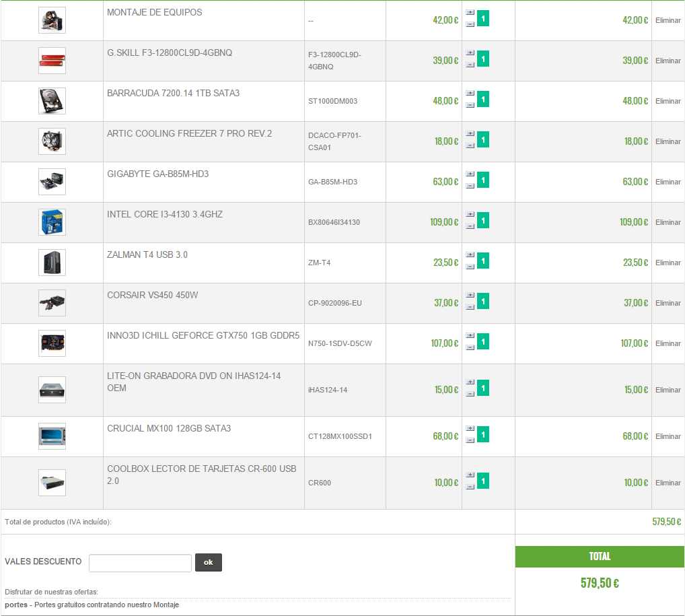This screenshot has height=616, width=685.
Task: Remove COOLBOX card reader via Eliminar
Action: [x=668, y=483]
